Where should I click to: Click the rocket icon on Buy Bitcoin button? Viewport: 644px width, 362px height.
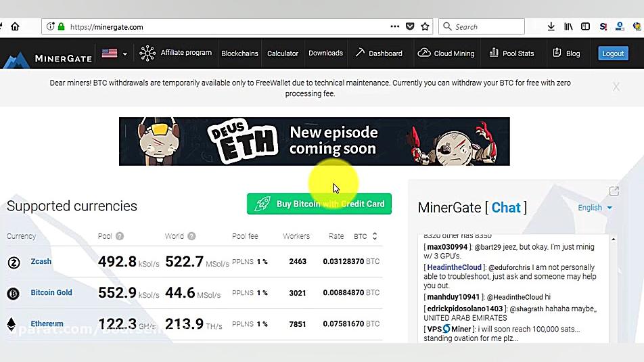[x=262, y=204]
